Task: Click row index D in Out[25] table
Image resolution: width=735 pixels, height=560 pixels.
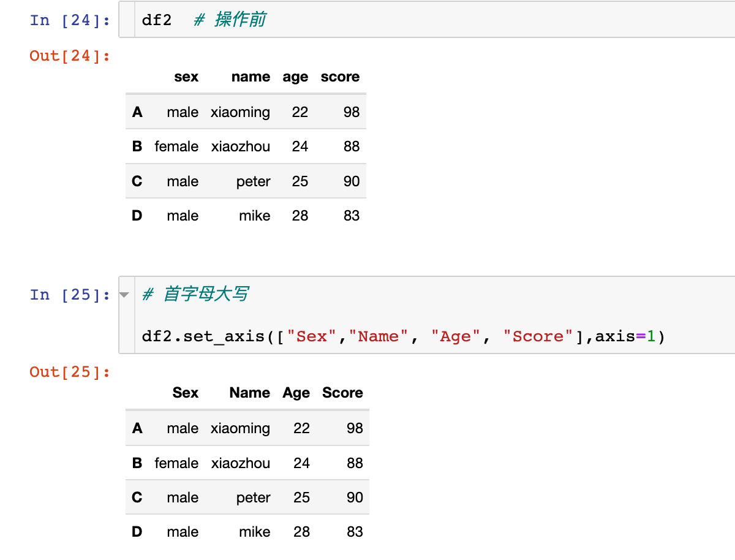Action: click(137, 532)
